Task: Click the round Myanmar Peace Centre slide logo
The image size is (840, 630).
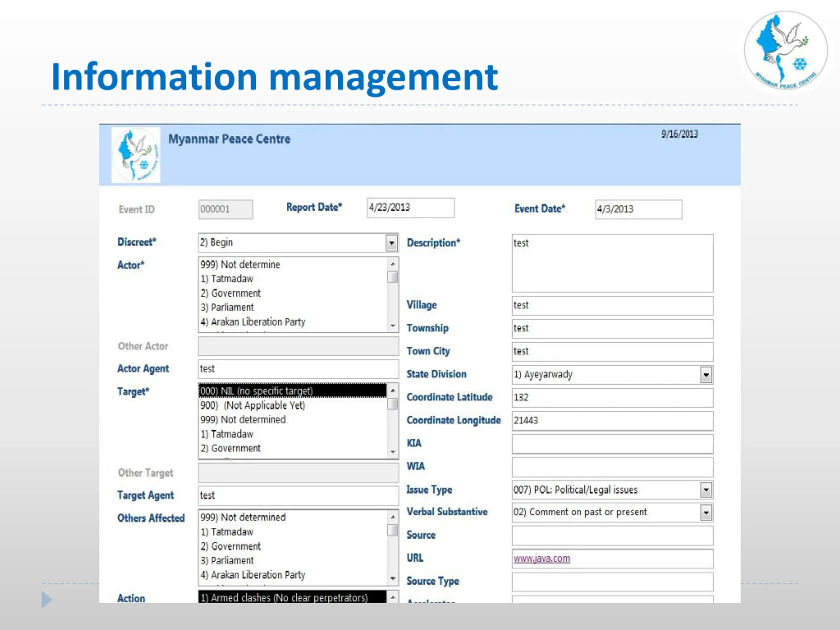Action: pos(785,51)
